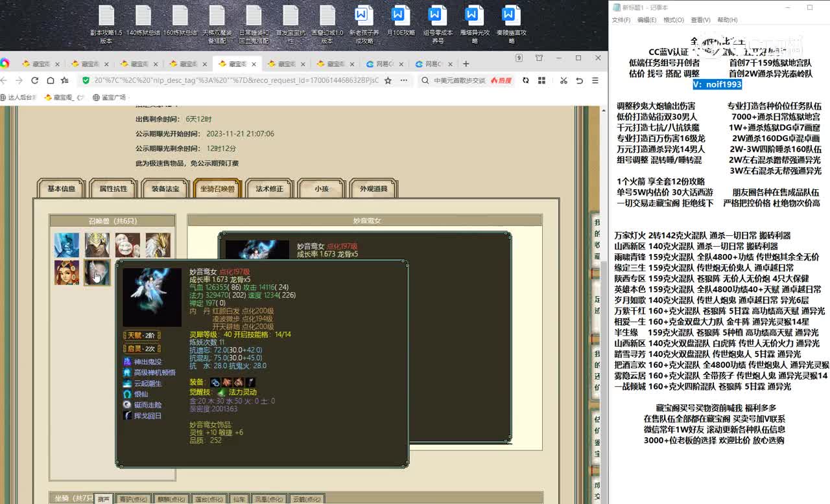830x504 pixels.
Task: Open the 法术修正 tab
Action: (270, 189)
